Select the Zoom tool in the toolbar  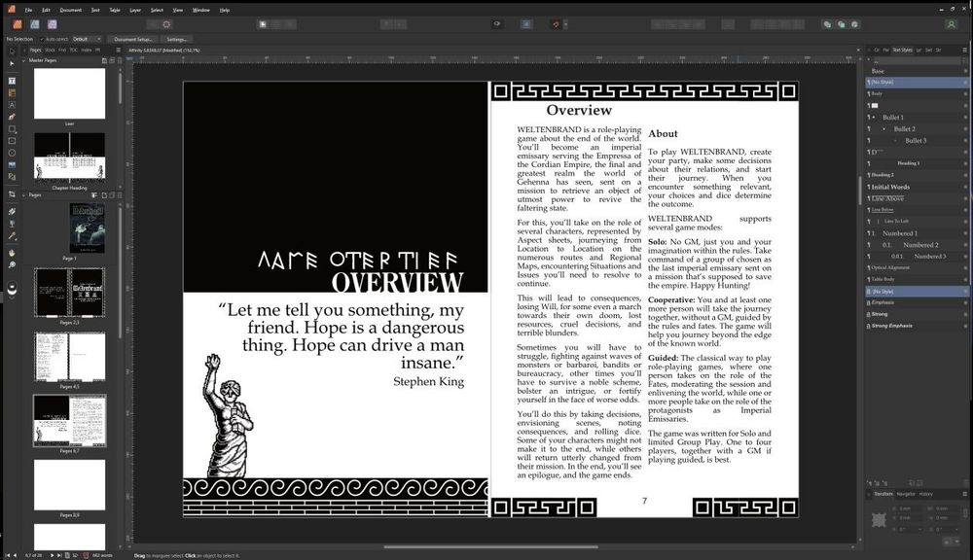click(x=12, y=264)
